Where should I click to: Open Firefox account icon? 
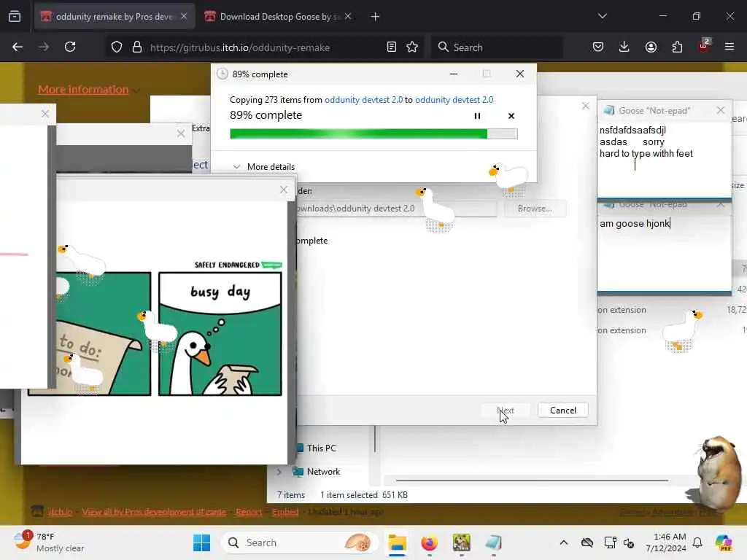pyautogui.click(x=651, y=47)
